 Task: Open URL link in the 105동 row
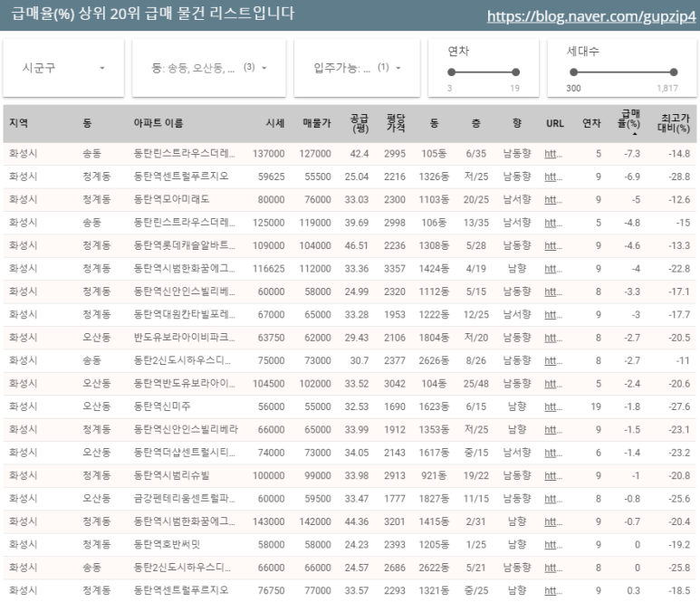pos(553,154)
